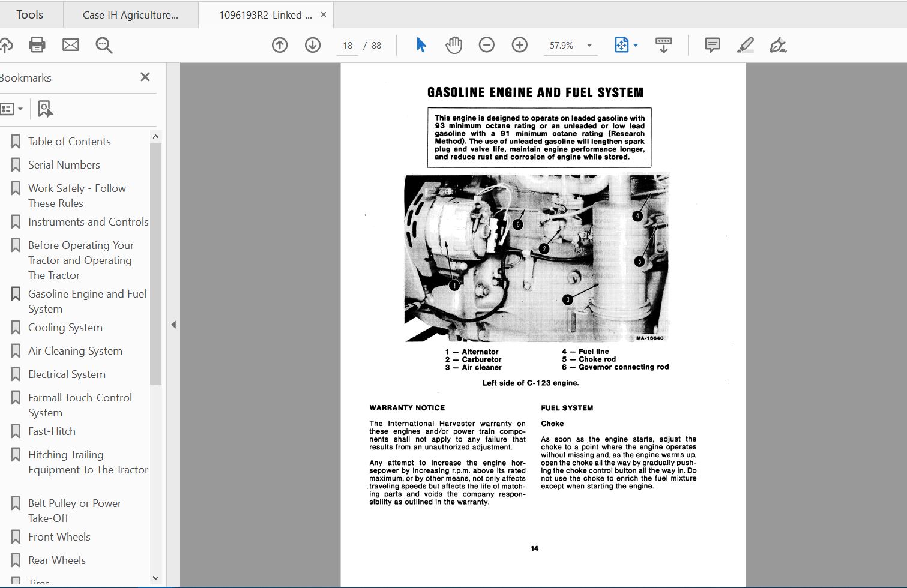The image size is (907, 588).
Task: Open the Rear Wheels bookmark
Action: (57, 560)
